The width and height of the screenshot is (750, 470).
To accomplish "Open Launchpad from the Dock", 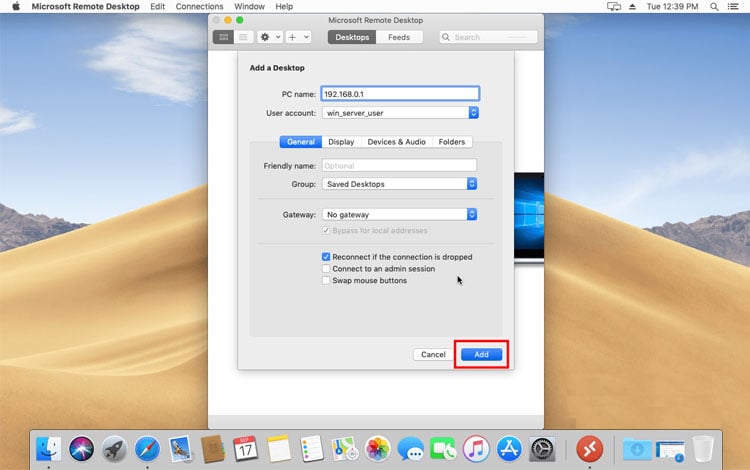I will 114,449.
